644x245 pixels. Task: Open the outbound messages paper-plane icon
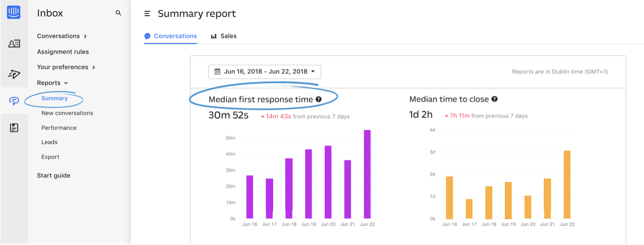[x=14, y=74]
